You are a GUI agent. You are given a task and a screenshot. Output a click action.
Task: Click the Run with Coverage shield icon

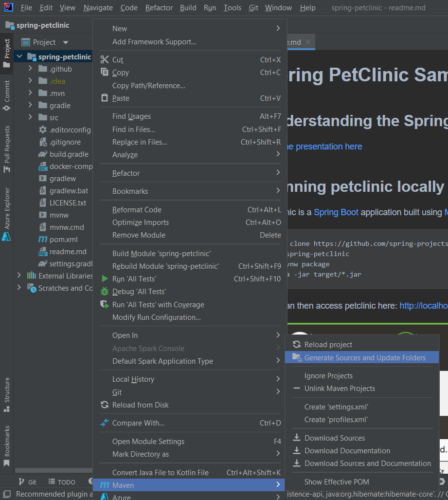[x=105, y=304]
